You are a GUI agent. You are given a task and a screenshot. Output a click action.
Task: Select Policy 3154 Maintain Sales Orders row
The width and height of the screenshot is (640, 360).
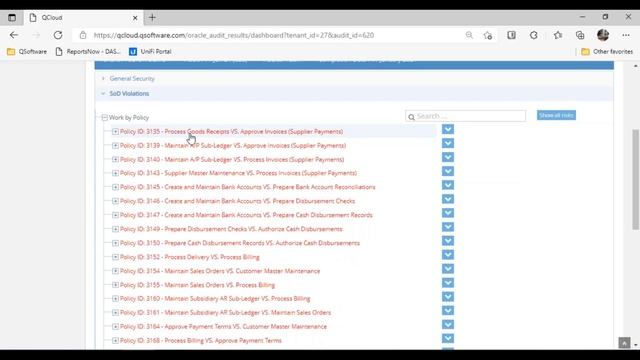[220, 271]
